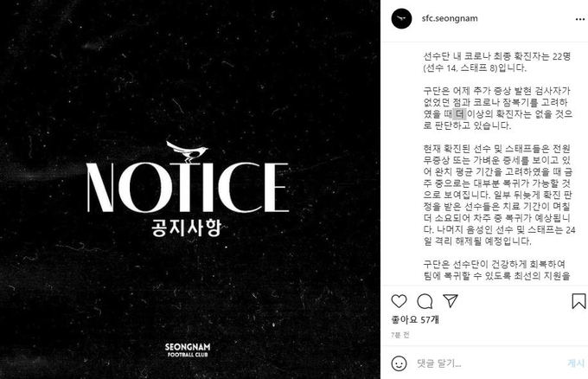Visit the sfc.seongnam username link
Screen dimensions: 588x379
[450, 18]
